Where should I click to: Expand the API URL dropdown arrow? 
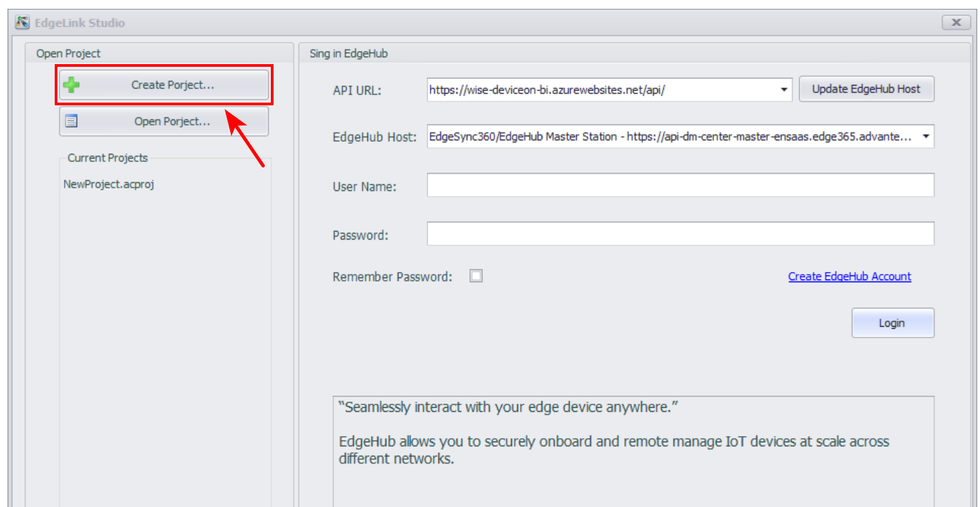[x=784, y=89]
